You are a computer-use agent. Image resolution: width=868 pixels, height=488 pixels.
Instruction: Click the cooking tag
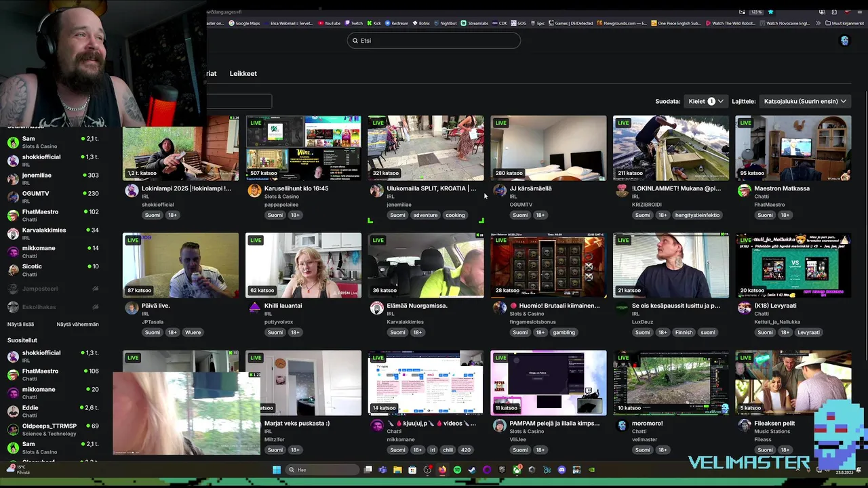click(x=455, y=215)
